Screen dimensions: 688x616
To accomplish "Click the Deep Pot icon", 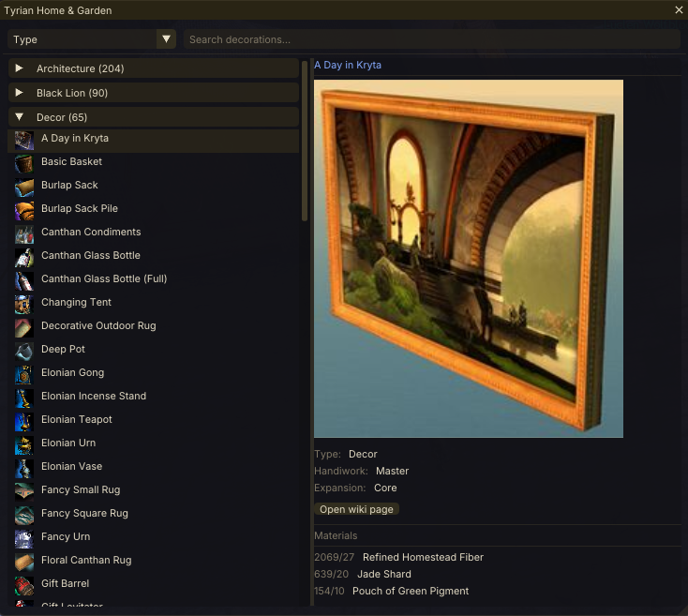I will pos(24,352).
